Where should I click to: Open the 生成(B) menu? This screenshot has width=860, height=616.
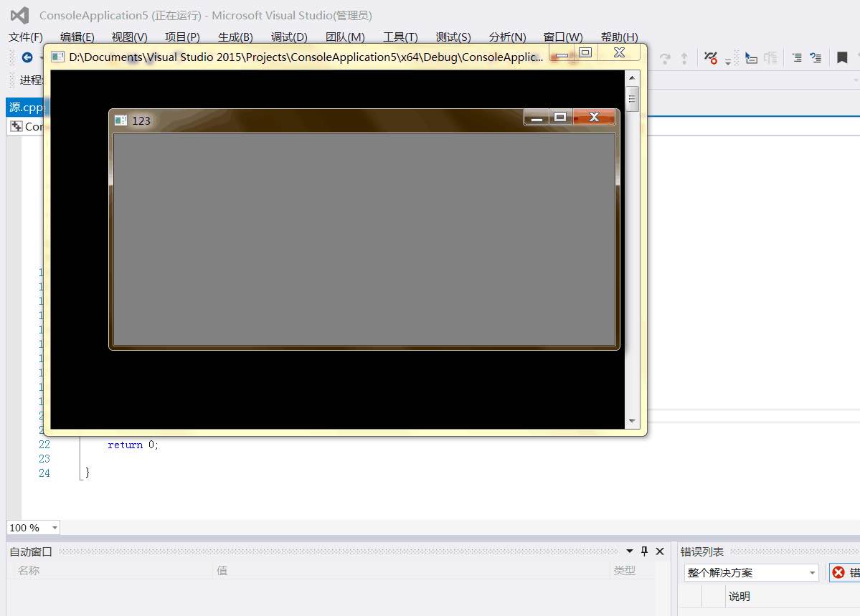(235, 37)
